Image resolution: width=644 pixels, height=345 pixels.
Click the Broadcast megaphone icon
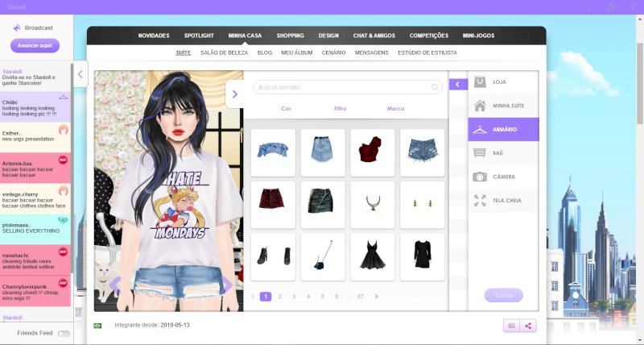tap(17, 27)
